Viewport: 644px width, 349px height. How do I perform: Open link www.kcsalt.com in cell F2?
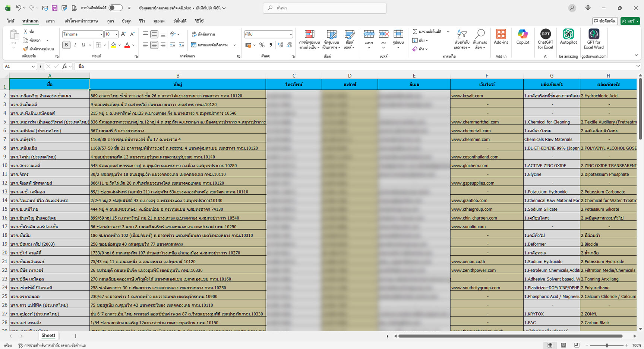point(467,96)
